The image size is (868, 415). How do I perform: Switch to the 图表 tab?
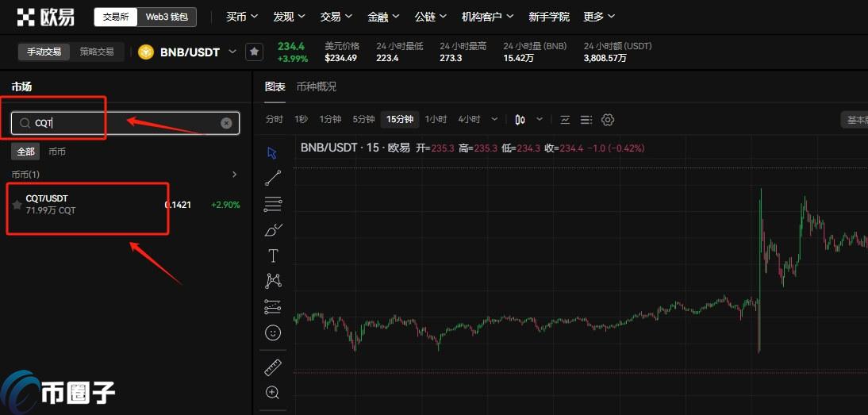pos(275,86)
